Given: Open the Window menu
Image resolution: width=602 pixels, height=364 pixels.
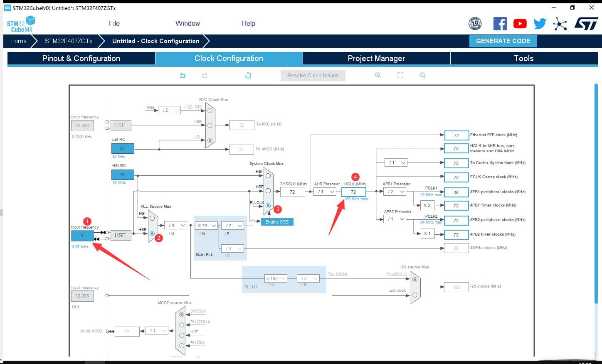Looking at the screenshot, I should [188, 24].
